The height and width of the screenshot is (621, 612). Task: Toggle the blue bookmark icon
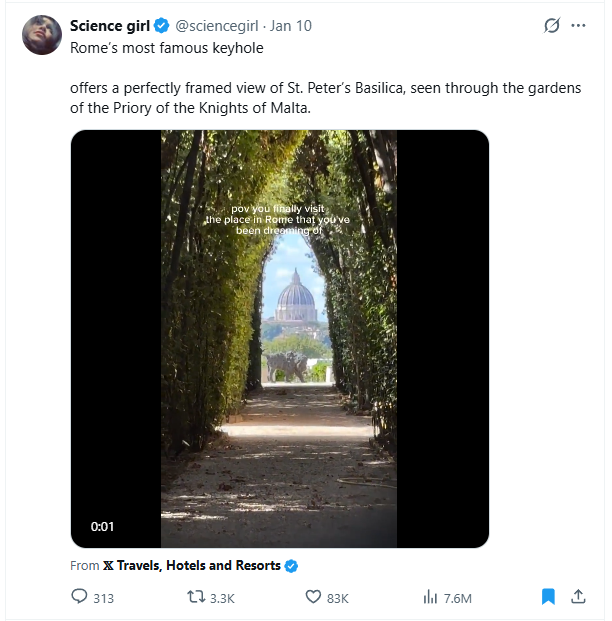pyautogui.click(x=548, y=596)
